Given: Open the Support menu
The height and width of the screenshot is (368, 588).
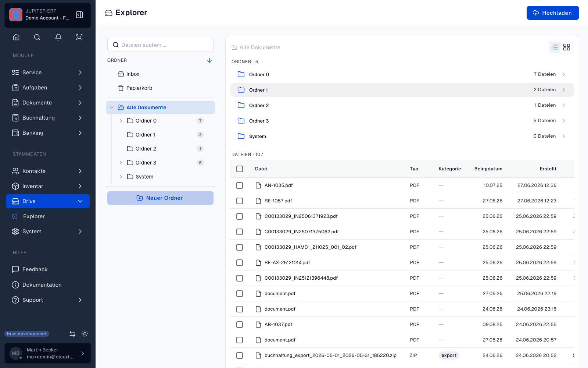Looking at the screenshot, I should tap(48, 300).
